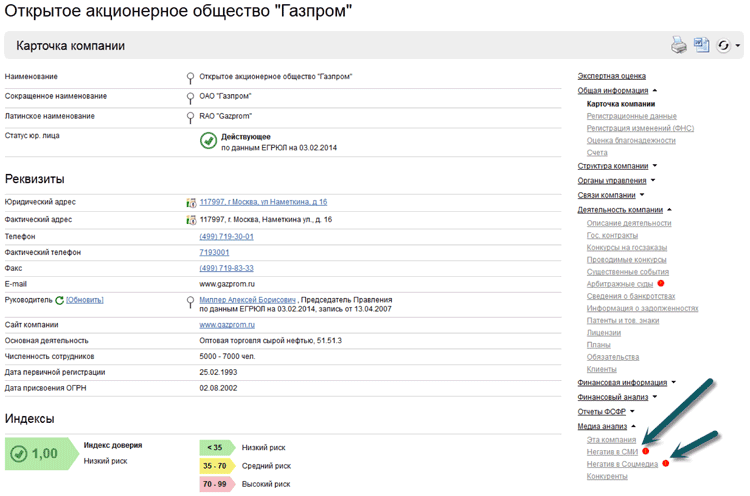The height and width of the screenshot is (496, 750).
Task: Open Существенные события menu item
Action: tap(628, 272)
